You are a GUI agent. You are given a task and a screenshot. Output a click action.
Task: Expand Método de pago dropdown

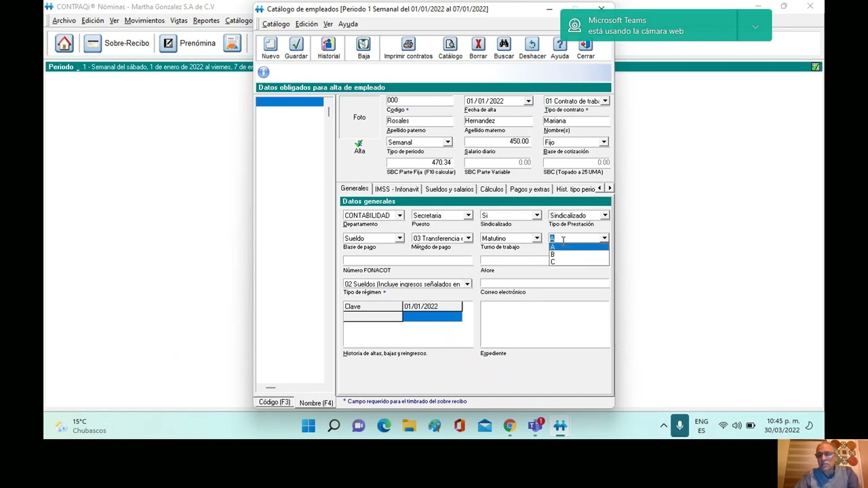tap(468, 239)
